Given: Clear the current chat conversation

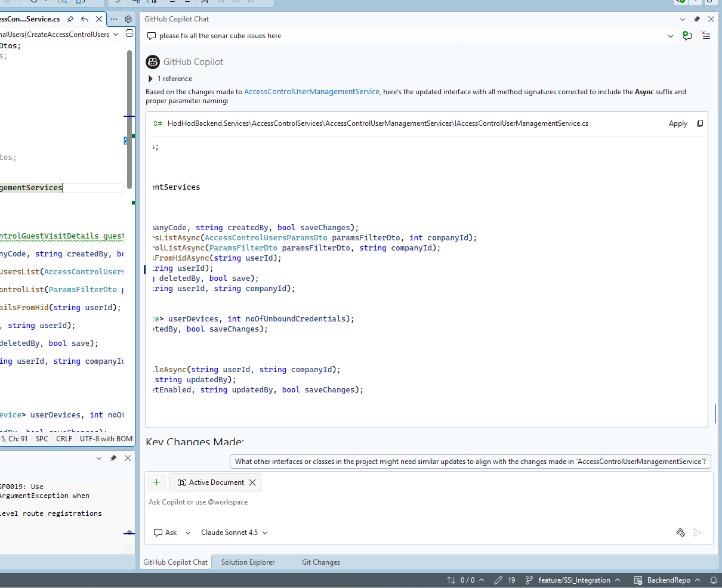Looking at the screenshot, I should [x=706, y=36].
